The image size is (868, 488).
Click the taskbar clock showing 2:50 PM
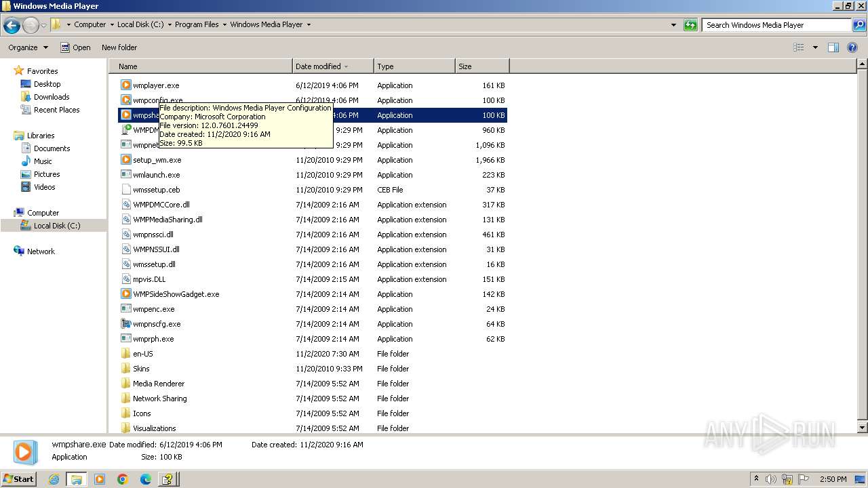tap(833, 479)
